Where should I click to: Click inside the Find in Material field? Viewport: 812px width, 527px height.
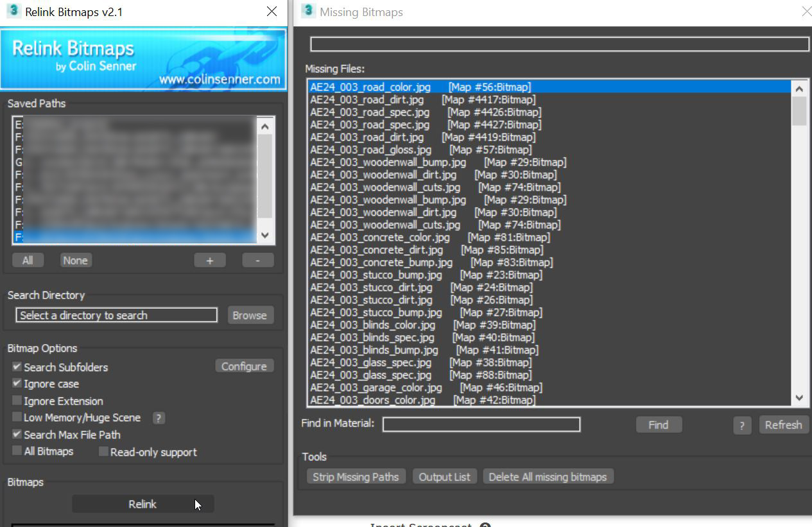[x=481, y=424]
